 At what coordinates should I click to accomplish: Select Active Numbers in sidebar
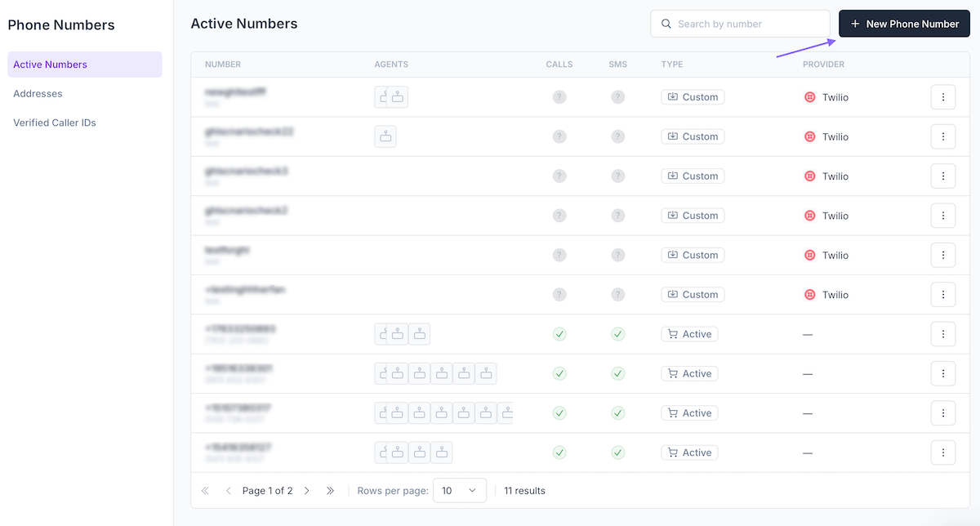coord(85,65)
